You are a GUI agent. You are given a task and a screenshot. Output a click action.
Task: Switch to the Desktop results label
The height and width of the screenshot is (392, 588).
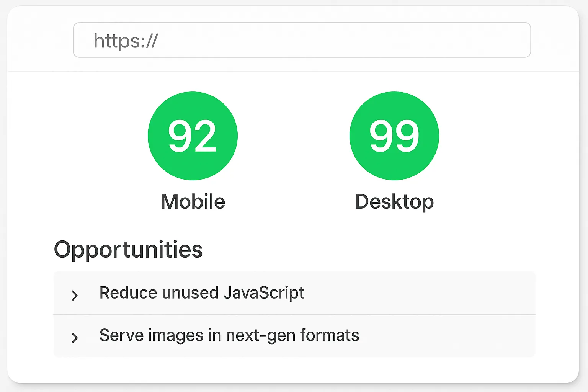pyautogui.click(x=394, y=202)
